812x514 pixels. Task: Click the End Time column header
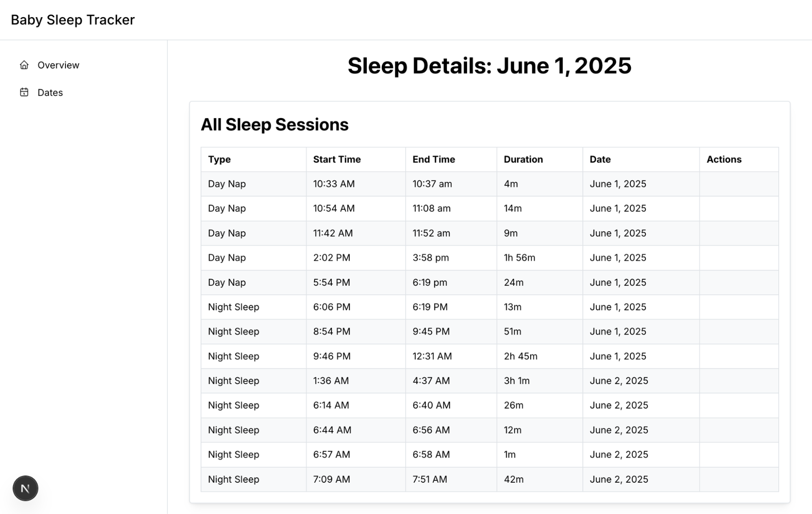[433, 159]
